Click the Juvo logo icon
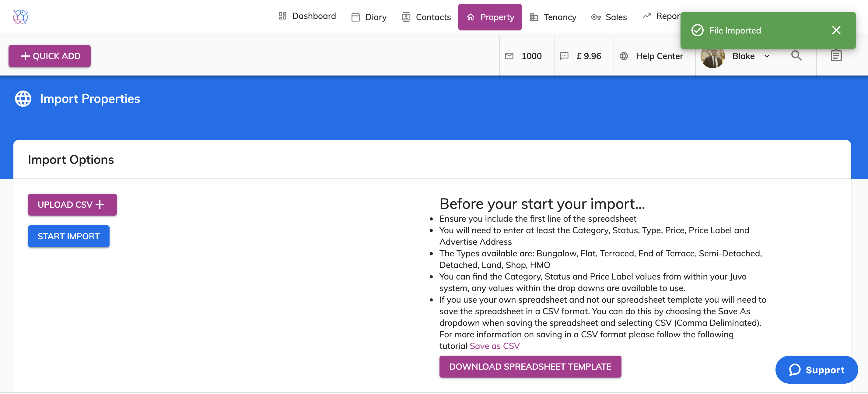Viewport: 868px width, 394px height. pyautogui.click(x=21, y=16)
